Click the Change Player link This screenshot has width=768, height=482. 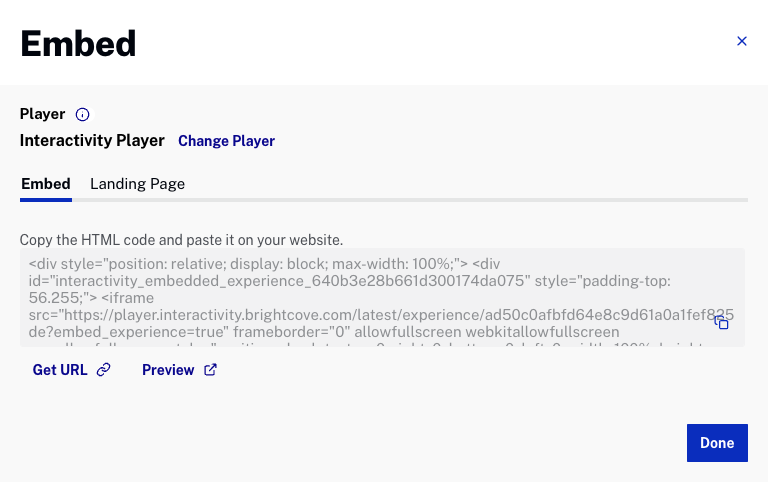(226, 141)
